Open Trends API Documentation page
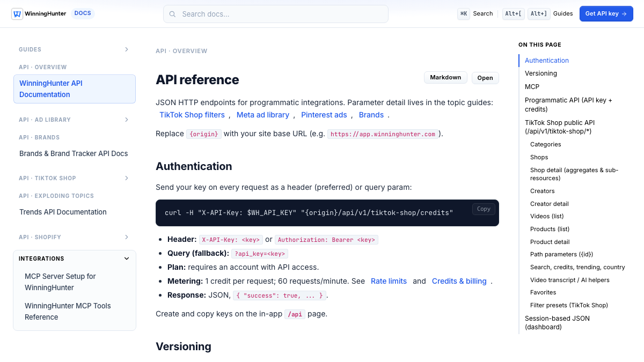Screen dimensions: 644x362 pos(75,212)
